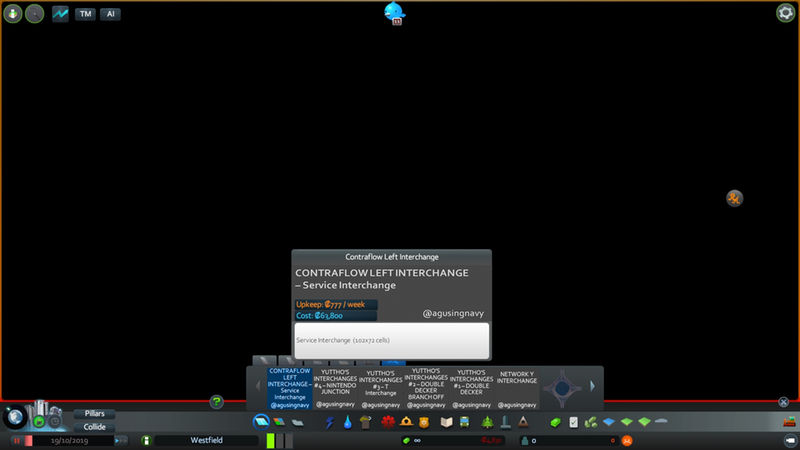Open the Parks tree icon menu

(487, 423)
